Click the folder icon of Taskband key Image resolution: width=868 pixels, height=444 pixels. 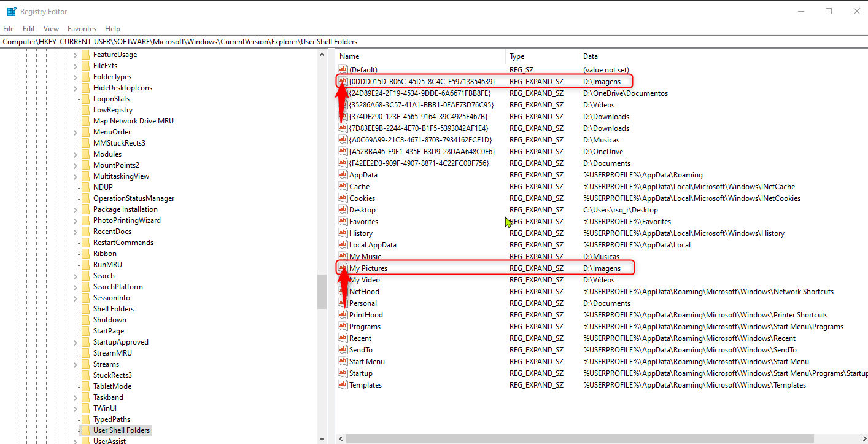point(85,397)
